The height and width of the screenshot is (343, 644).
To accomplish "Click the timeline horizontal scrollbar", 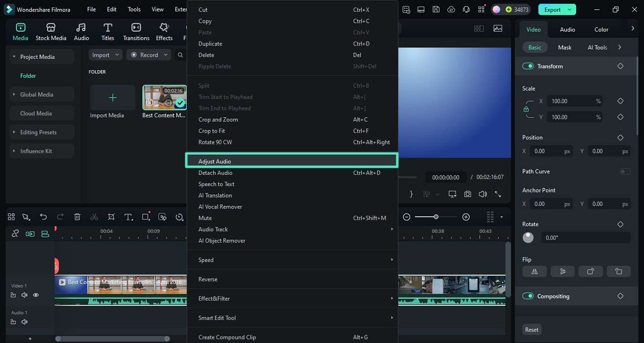I will pos(112,339).
